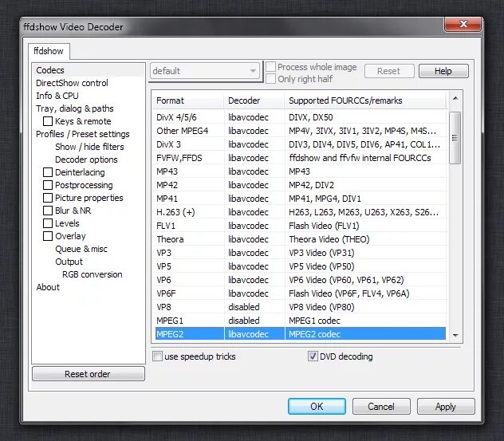Open FLV1 decoder libavcodec cell
The height and width of the screenshot is (441, 504).
(x=254, y=226)
